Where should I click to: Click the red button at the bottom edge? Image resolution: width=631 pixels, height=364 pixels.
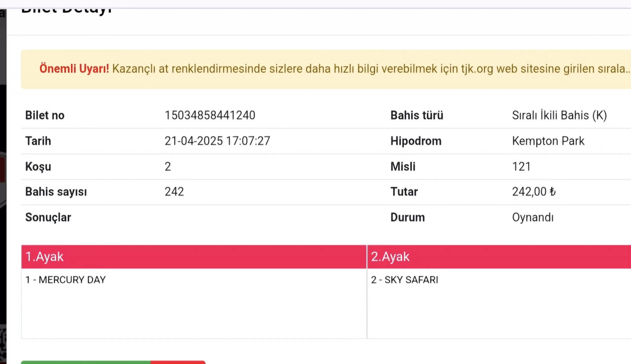click(x=178, y=362)
